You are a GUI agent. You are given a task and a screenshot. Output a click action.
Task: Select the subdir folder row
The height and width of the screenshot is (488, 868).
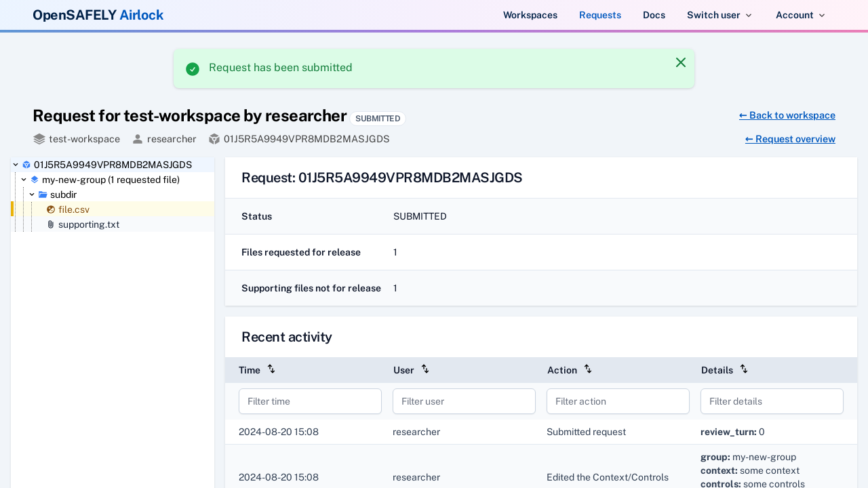(113, 195)
